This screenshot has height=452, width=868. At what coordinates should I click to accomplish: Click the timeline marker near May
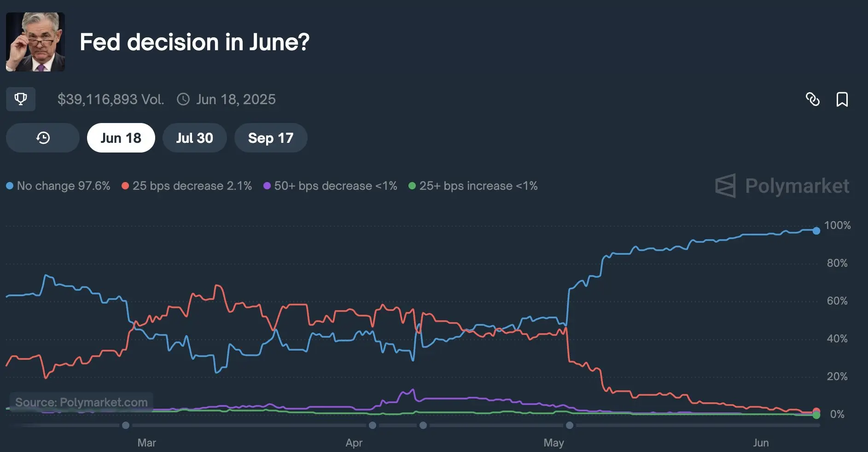click(570, 425)
